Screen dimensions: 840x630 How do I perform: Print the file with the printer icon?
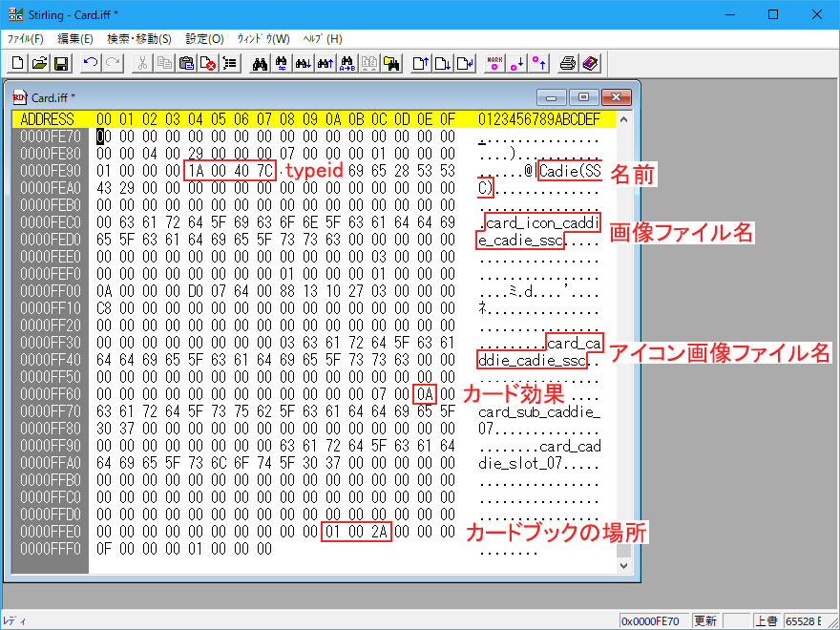[x=568, y=63]
